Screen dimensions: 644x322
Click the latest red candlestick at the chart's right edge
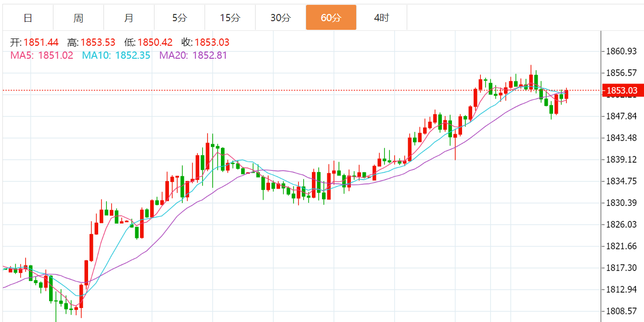[x=567, y=95]
